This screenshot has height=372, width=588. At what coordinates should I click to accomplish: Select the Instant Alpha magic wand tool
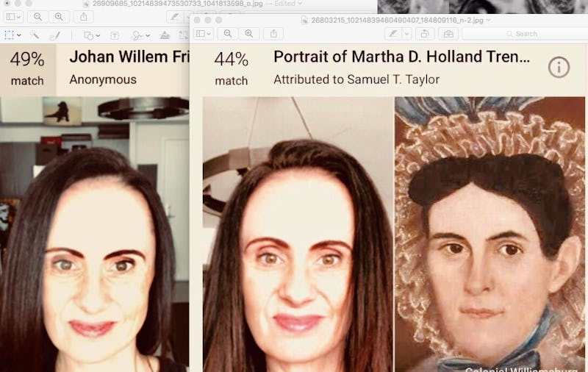click(35, 35)
